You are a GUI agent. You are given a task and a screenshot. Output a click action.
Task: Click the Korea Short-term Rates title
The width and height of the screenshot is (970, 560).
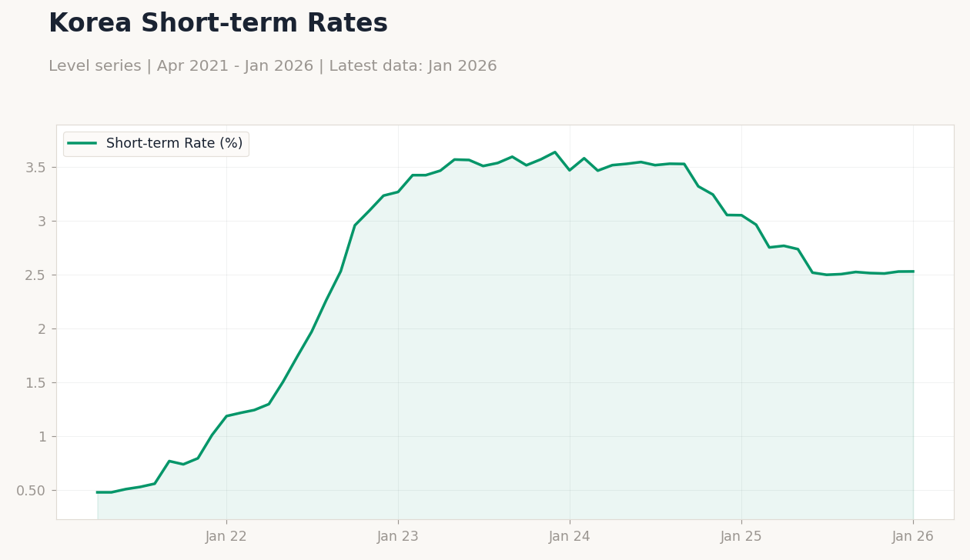tap(218, 24)
